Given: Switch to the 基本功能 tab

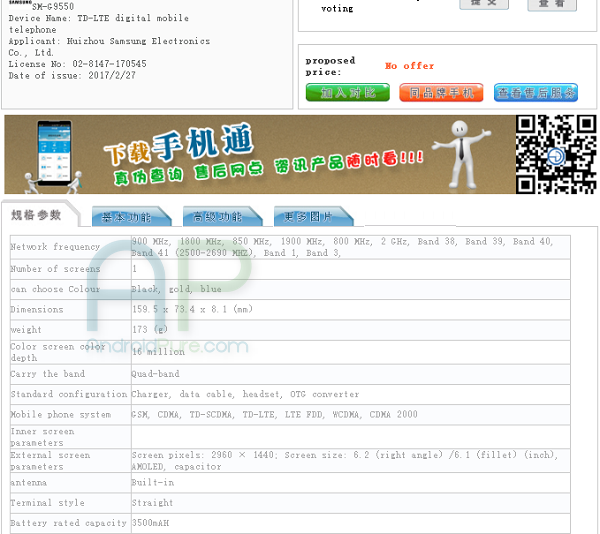Looking at the screenshot, I should 131,217.
